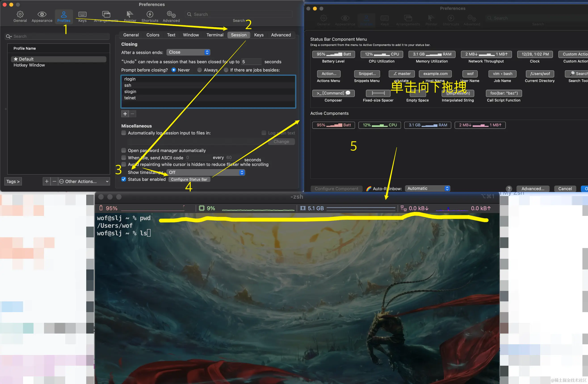Open the Arrangements toolbar icon
Image resolution: width=588 pixels, height=384 pixels.
pyautogui.click(x=106, y=17)
